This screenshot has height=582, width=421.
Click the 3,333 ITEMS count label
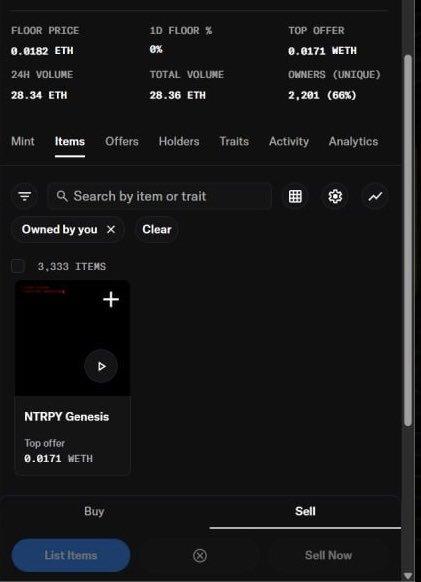72,267
